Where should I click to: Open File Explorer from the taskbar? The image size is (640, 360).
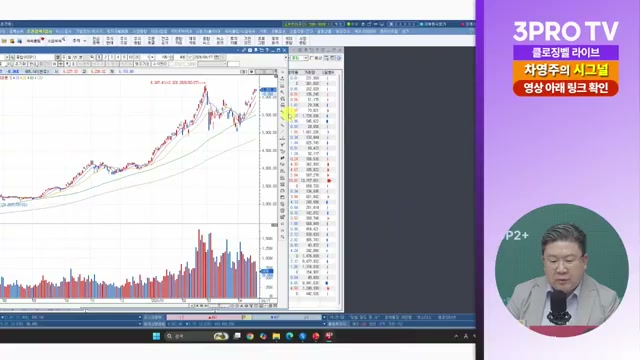[276, 336]
